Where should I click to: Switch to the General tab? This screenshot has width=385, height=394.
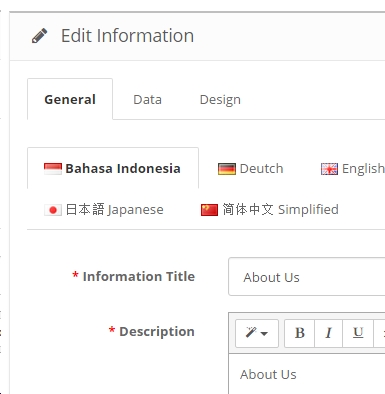click(x=70, y=99)
